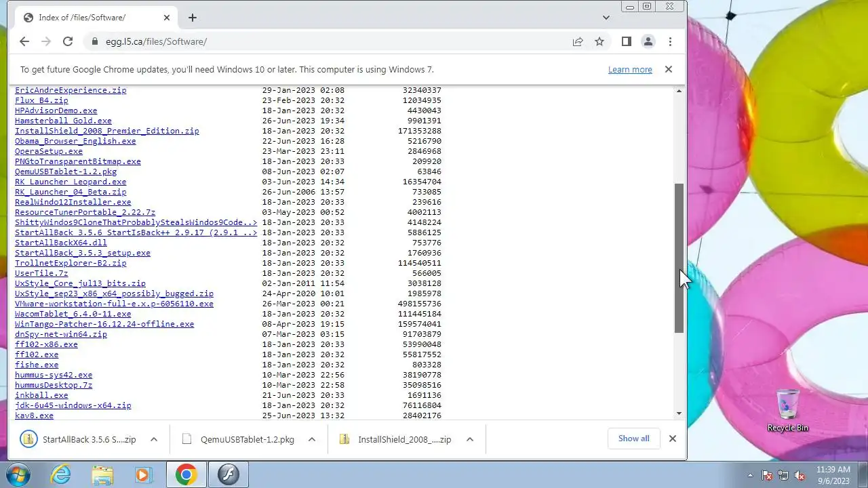Download EricAndreExperience.zip
868x488 pixels.
(x=71, y=90)
